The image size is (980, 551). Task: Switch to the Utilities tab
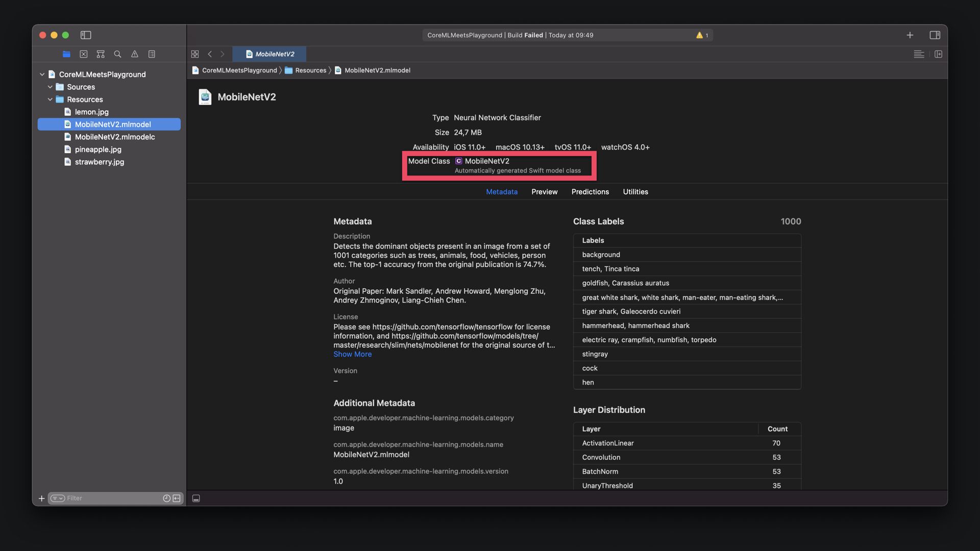635,192
